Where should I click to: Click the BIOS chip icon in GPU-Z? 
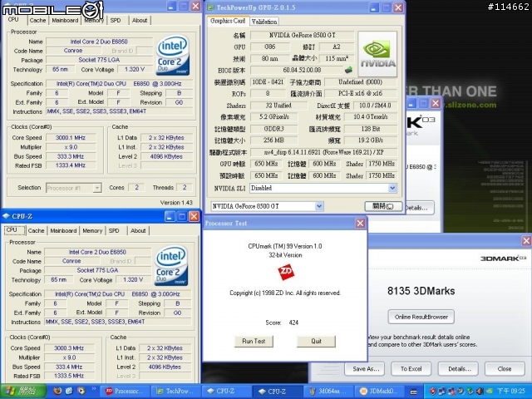[x=348, y=70]
